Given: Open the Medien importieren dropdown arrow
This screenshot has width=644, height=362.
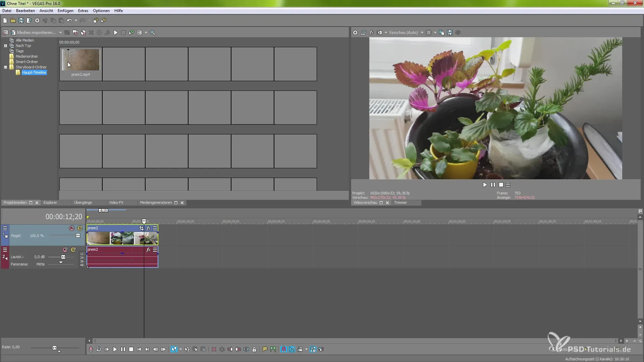Looking at the screenshot, I should pos(60,33).
